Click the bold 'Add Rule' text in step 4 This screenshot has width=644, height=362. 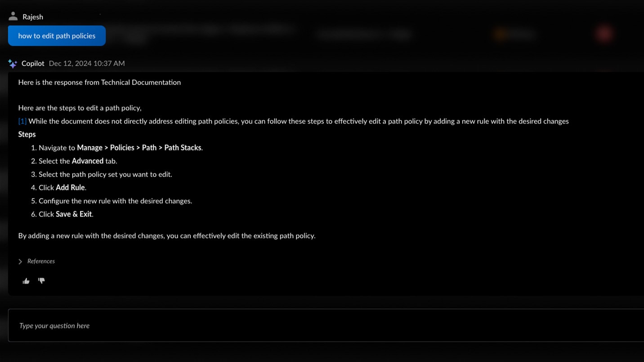71,188
